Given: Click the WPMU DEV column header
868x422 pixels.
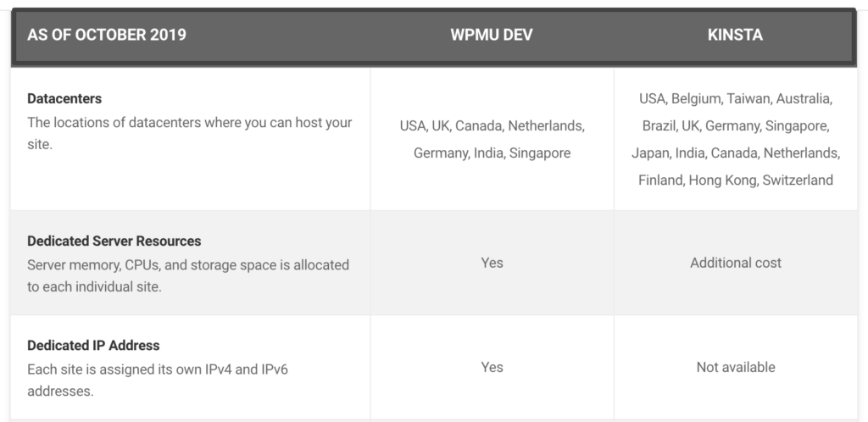Looking at the screenshot, I should 492,35.
